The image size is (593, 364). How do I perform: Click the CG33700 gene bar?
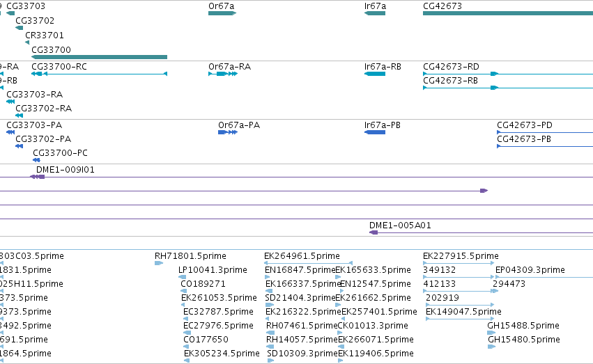(99, 57)
